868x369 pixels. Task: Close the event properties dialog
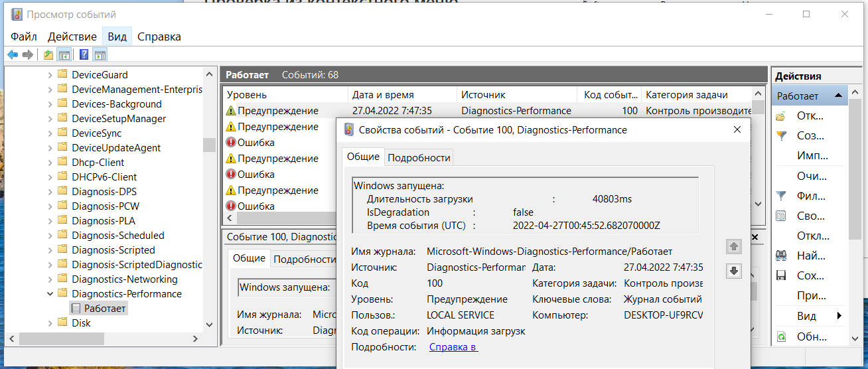click(x=737, y=130)
